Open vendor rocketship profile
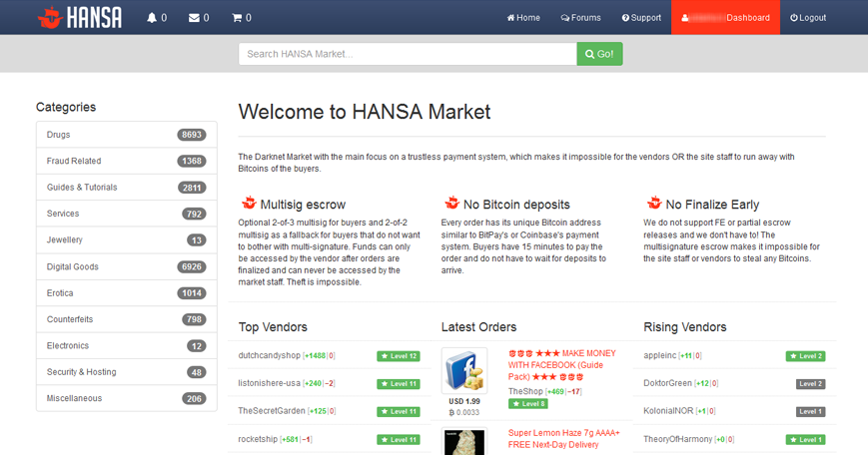The image size is (868, 455). tap(258, 439)
